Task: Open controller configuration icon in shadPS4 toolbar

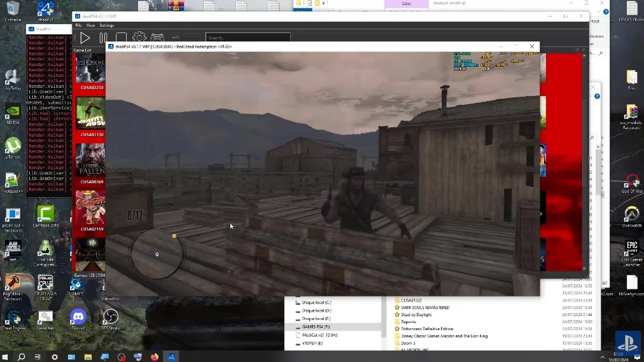Action: 157,38
